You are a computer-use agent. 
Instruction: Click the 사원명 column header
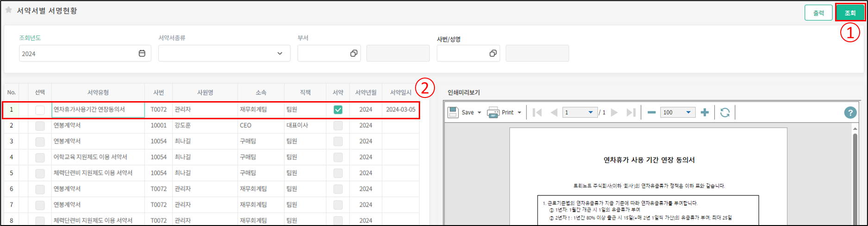[x=205, y=92]
